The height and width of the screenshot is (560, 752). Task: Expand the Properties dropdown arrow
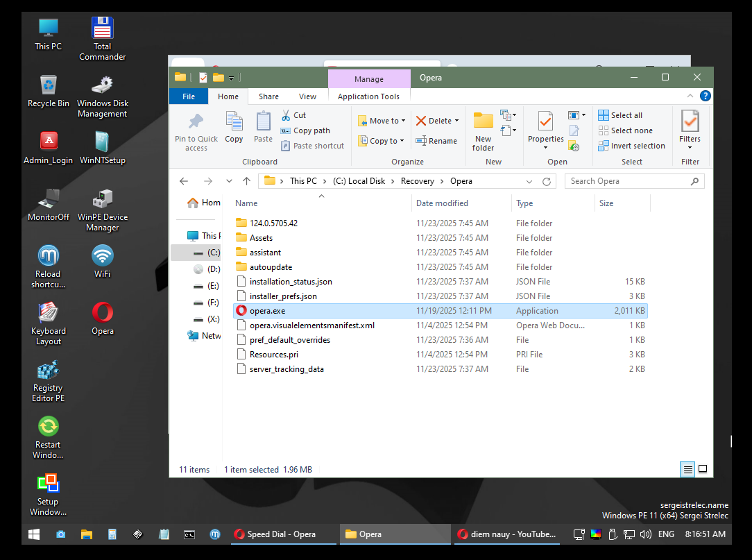point(545,148)
